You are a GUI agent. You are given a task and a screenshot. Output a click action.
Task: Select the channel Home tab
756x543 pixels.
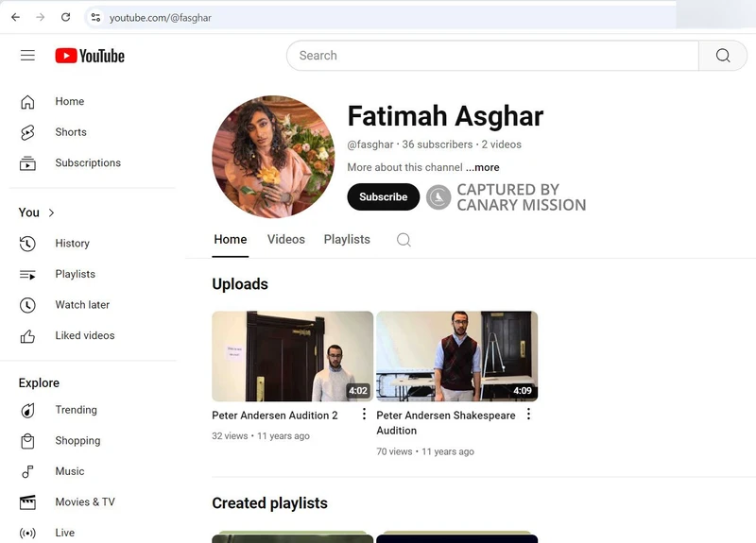(x=231, y=240)
